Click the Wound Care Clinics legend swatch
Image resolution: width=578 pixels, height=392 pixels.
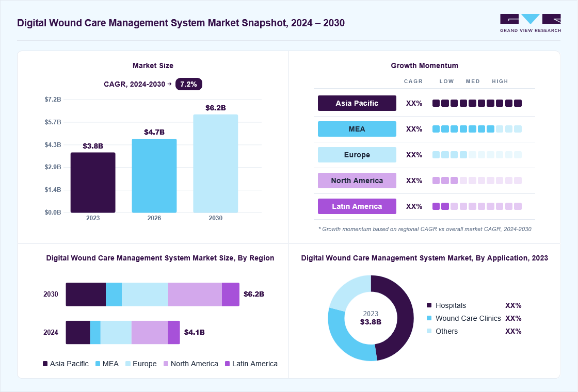429,318
